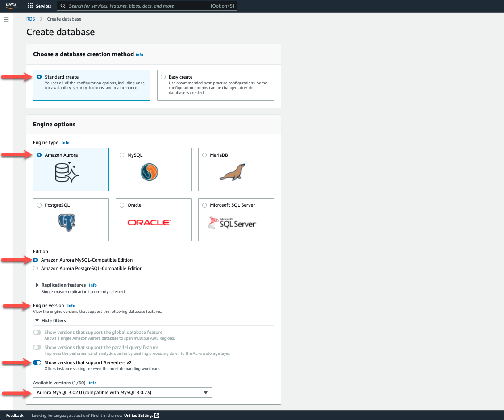Open the Services grid menu
Viewport: 504px width, 420px height.
(x=39, y=6)
